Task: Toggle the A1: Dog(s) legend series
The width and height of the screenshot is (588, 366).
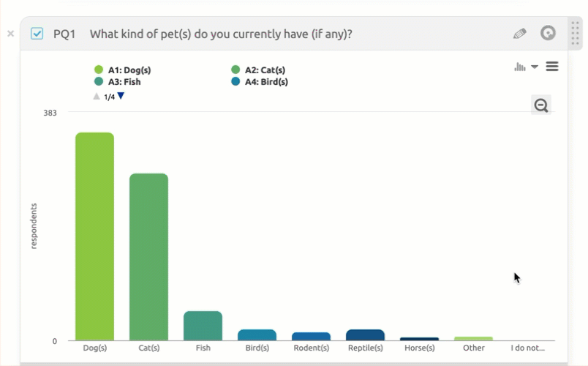Action: click(x=129, y=70)
